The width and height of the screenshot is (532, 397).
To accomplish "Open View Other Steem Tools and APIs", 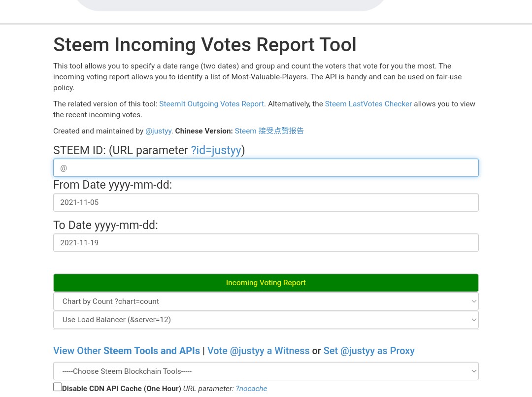I will point(127,351).
